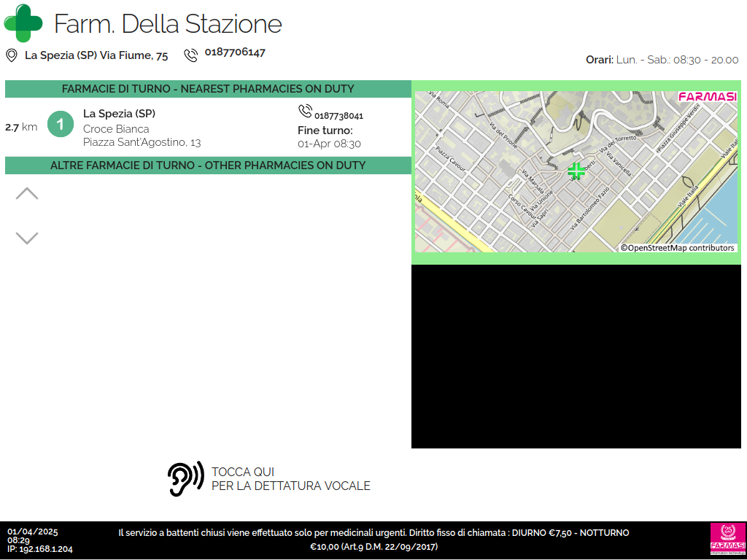Click the Orari opening hours text
Image resolution: width=747 pixels, height=560 pixels.
(662, 60)
